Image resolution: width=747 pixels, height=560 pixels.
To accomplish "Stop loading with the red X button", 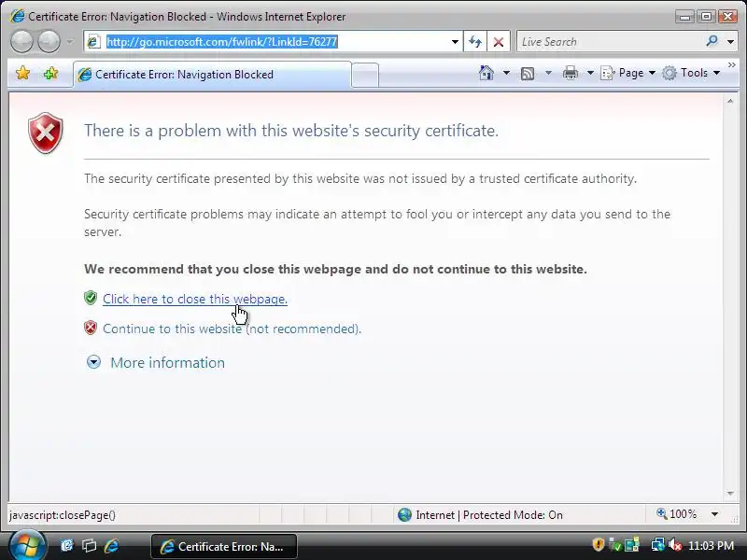I will pos(499,42).
